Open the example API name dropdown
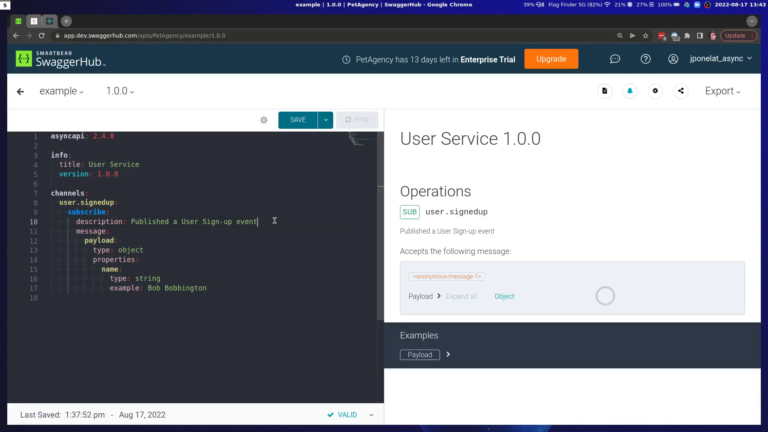This screenshot has height=432, width=768. (x=61, y=91)
